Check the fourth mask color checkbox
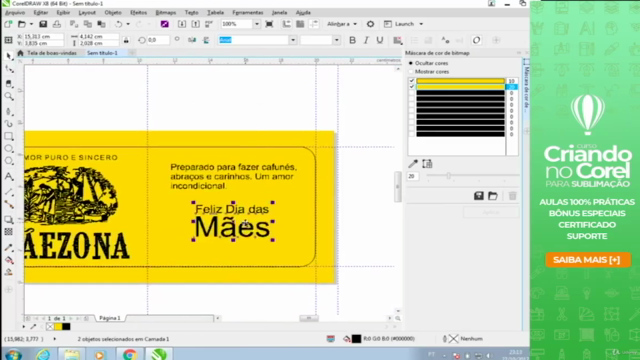Viewport: 640px width, 360px height. [411, 99]
